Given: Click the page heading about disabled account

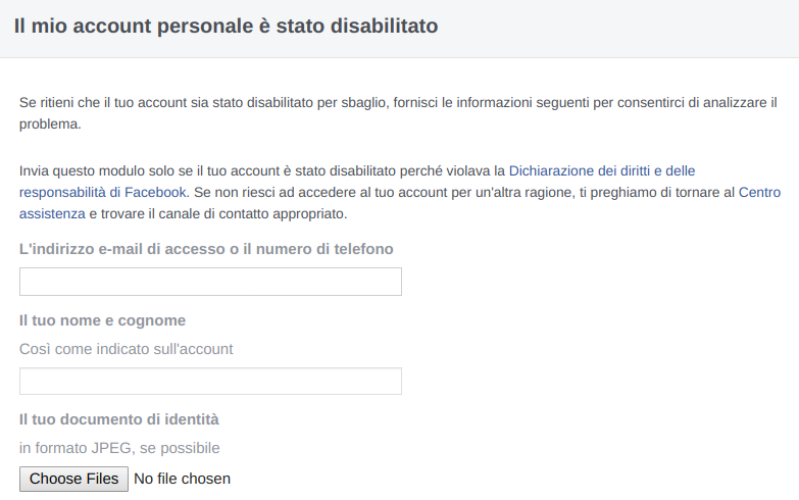Looking at the screenshot, I should pyautogui.click(x=226, y=26).
